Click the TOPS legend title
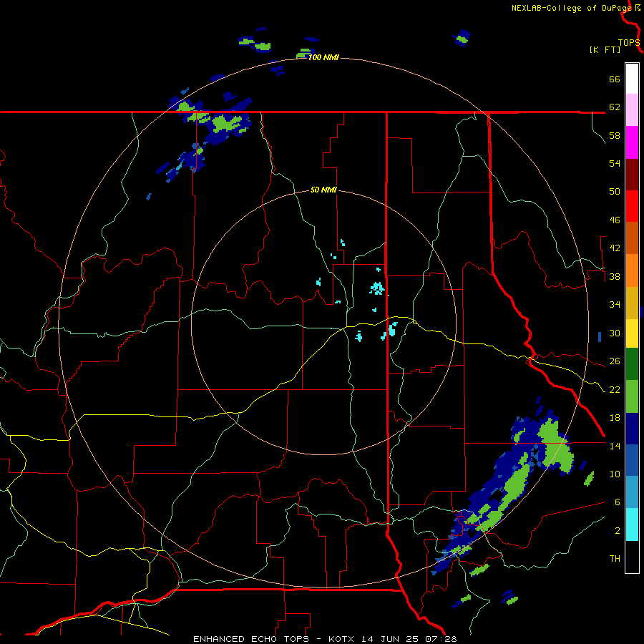The image size is (644, 644). click(x=629, y=43)
